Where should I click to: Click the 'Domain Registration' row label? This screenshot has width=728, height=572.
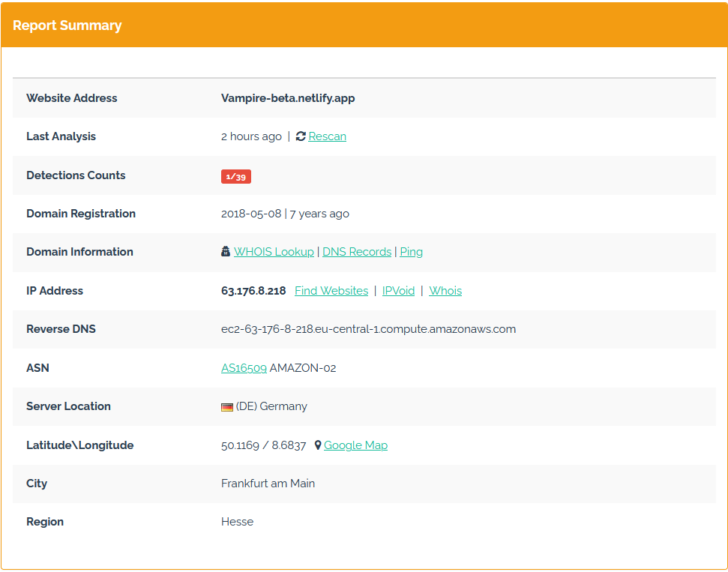click(81, 214)
